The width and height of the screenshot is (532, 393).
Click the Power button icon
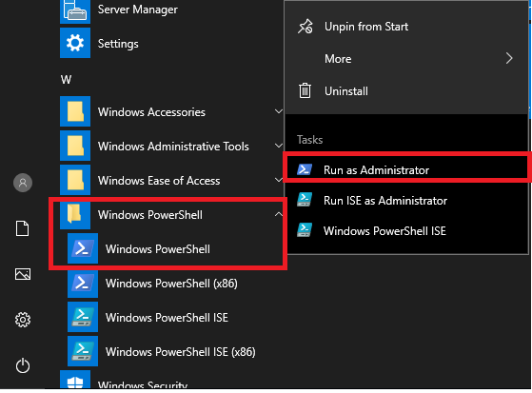(23, 365)
